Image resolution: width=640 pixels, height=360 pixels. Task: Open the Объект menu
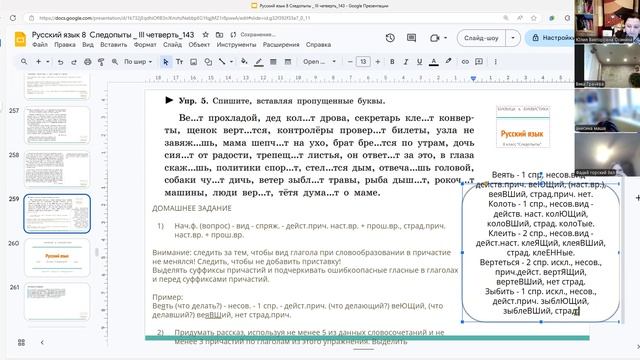(199, 44)
